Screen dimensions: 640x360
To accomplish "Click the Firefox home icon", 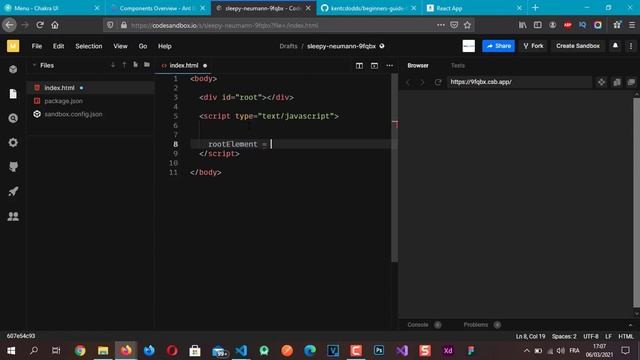I will pos(55,25).
